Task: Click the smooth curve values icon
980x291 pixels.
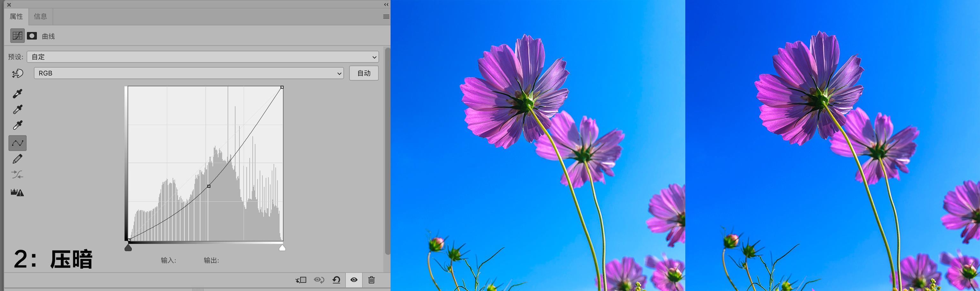Action: pos(18,175)
